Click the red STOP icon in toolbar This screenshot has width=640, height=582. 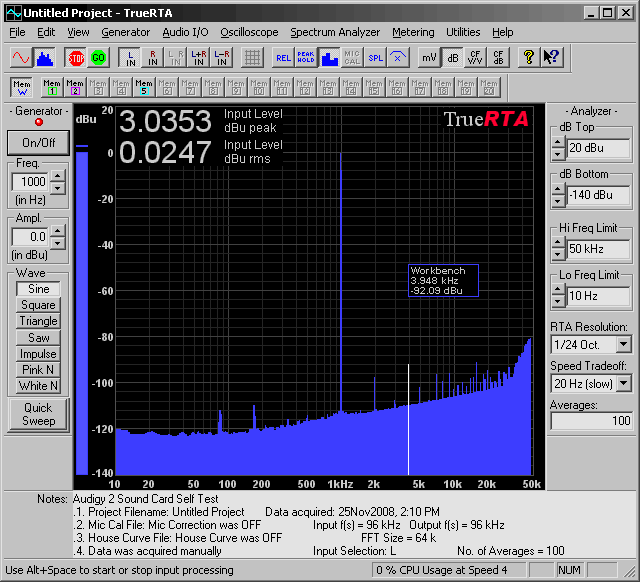(x=75, y=57)
